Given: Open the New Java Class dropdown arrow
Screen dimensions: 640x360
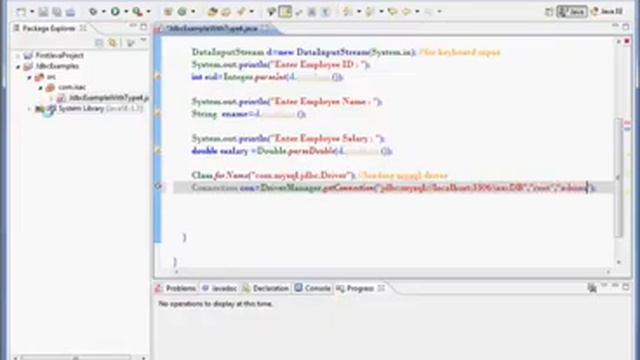Looking at the screenshot, I should point(193,12).
